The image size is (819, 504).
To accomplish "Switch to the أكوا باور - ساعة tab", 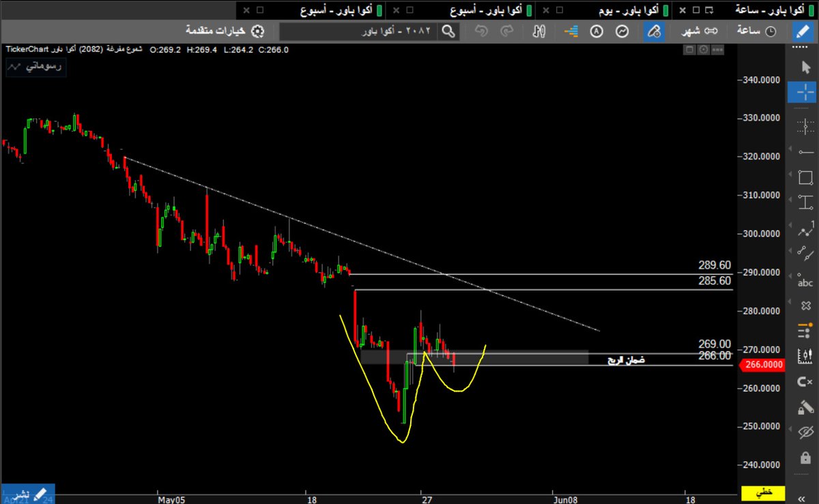I will pyautogui.click(x=775, y=10).
